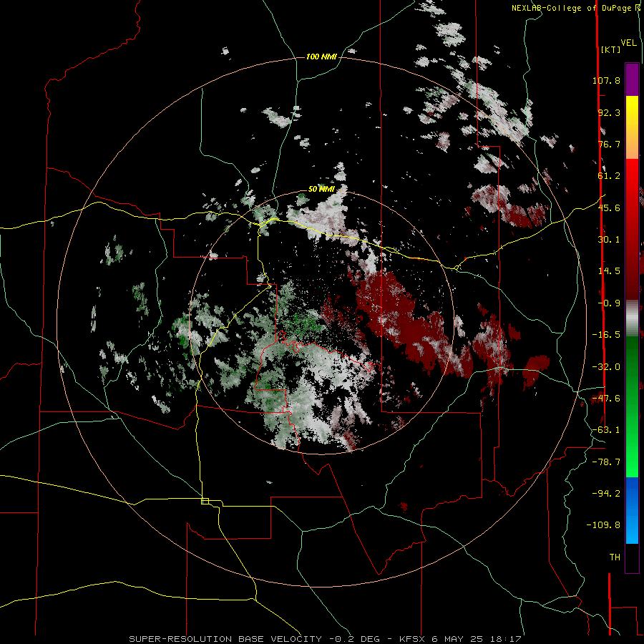Click the -94.2 velocity scale value
This screenshot has width=644, height=644.
[x=606, y=493]
